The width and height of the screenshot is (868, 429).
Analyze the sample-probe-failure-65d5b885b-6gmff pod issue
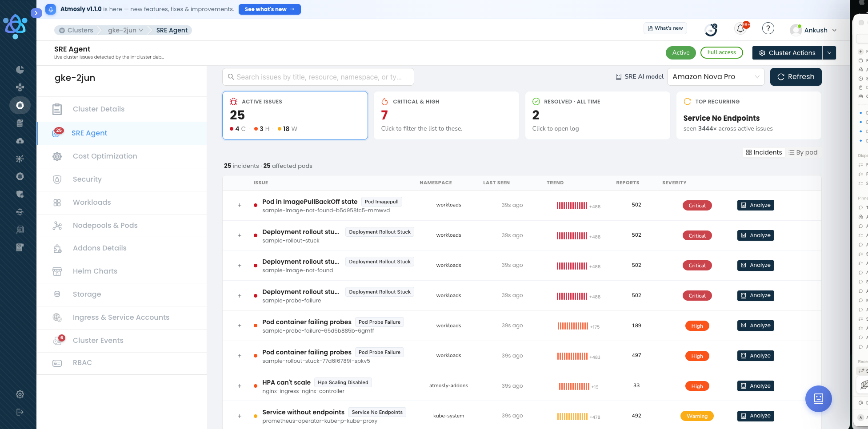[756, 326]
